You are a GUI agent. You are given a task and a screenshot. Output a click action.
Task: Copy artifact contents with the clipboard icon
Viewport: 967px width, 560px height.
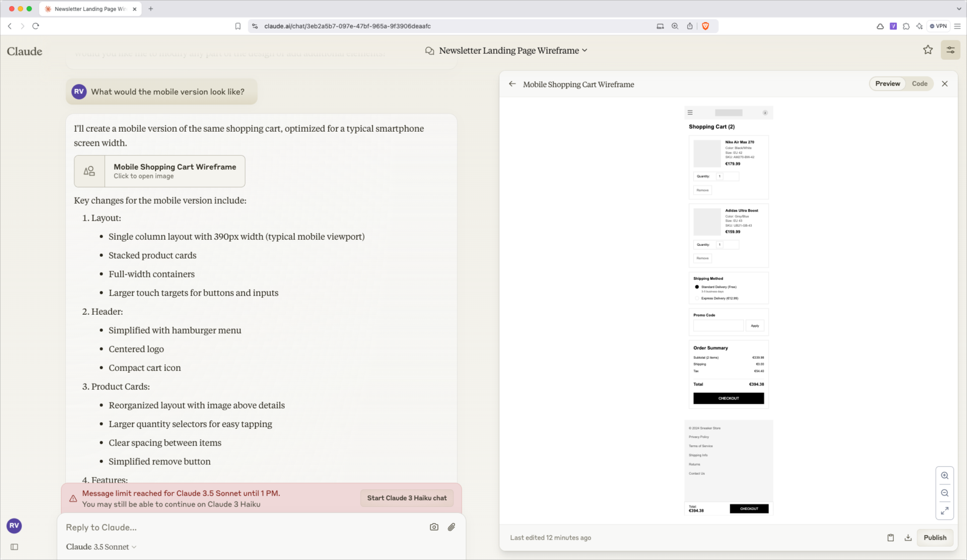pos(890,538)
